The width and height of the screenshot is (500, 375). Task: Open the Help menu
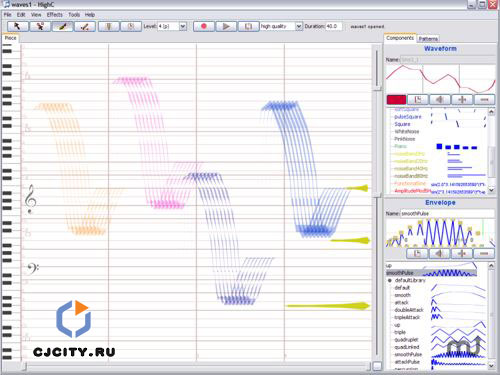point(90,15)
